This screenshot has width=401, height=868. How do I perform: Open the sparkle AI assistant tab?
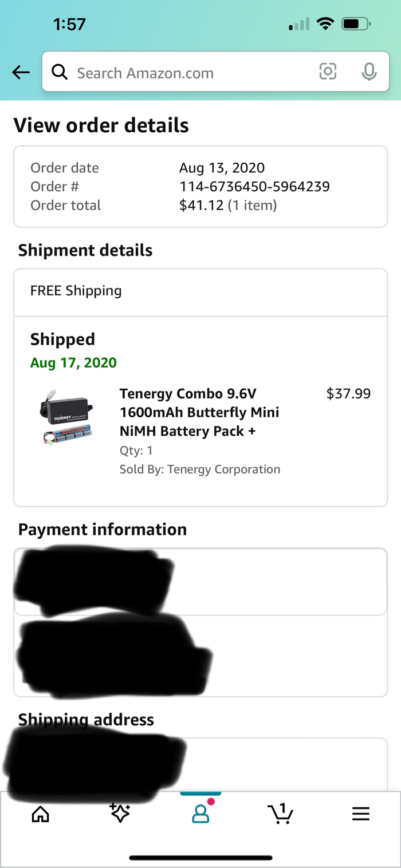tap(120, 814)
